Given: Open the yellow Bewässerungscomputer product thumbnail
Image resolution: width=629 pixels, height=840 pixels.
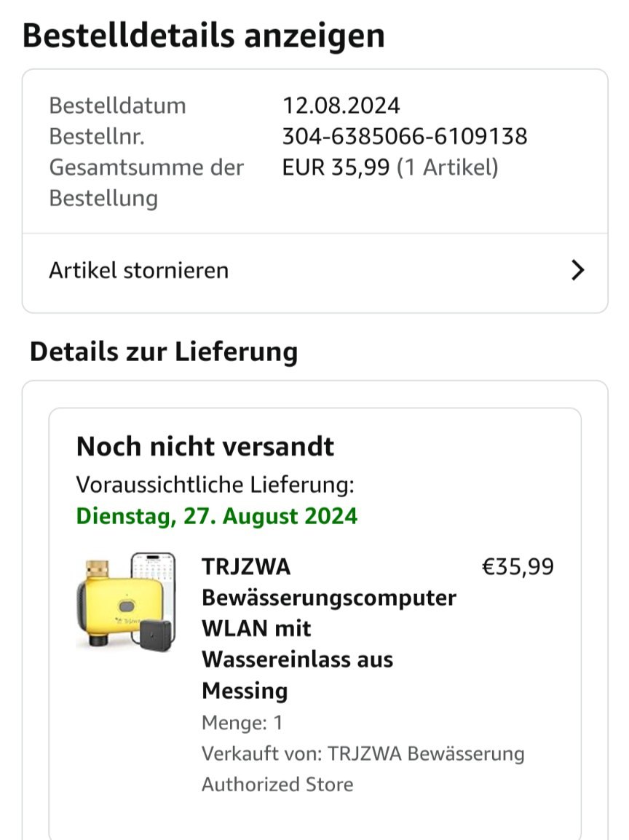Looking at the screenshot, I should pos(127,601).
